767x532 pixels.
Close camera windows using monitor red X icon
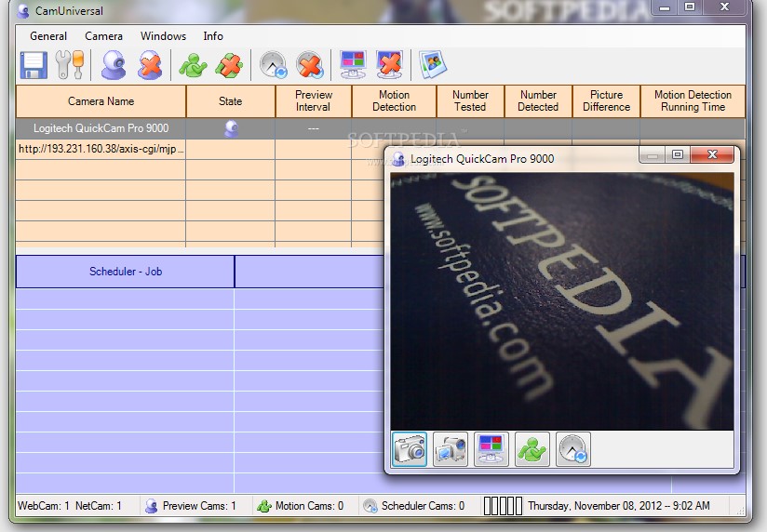pyautogui.click(x=389, y=65)
